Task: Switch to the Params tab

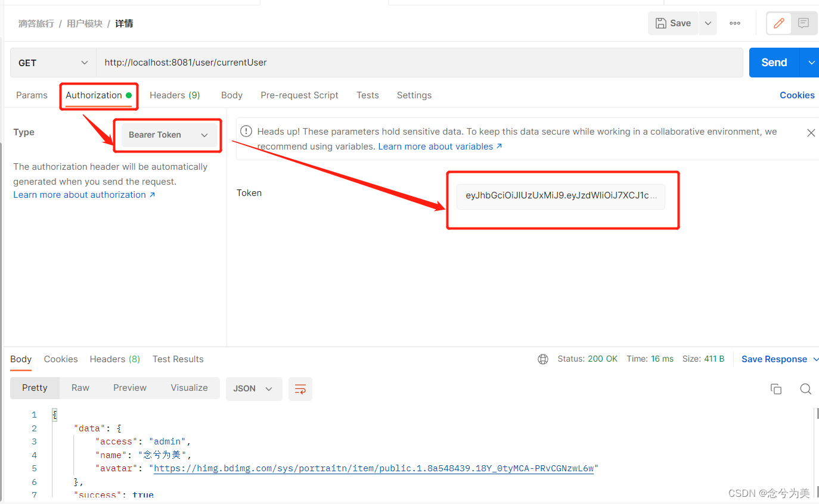Action: click(x=32, y=95)
